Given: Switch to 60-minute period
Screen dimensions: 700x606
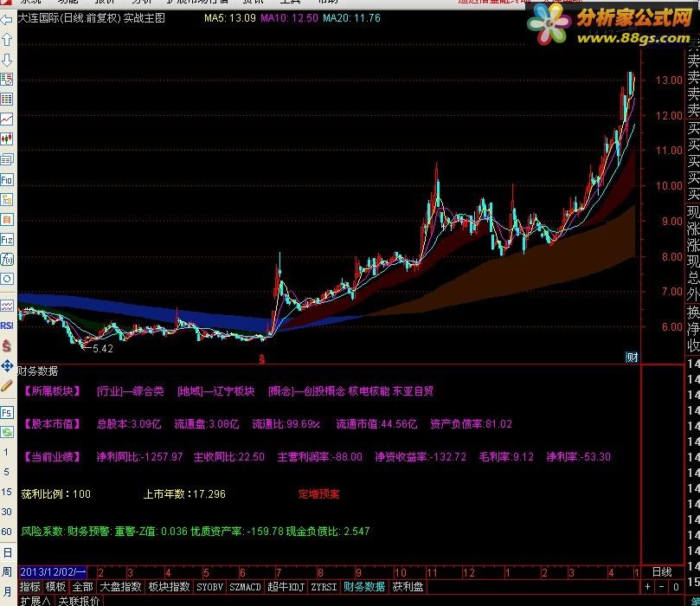Looking at the screenshot, I should pyautogui.click(x=6, y=532).
